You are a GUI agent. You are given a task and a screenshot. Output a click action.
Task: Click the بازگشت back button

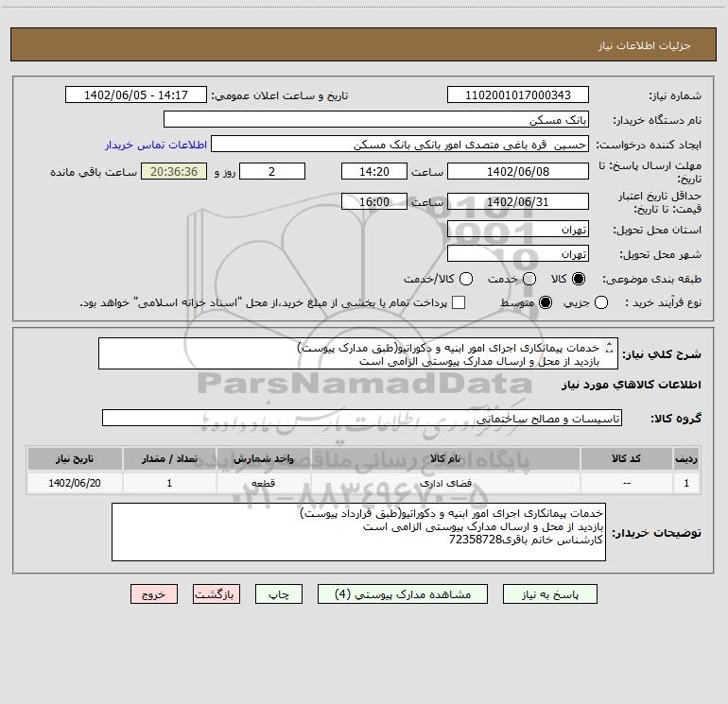[x=217, y=594]
